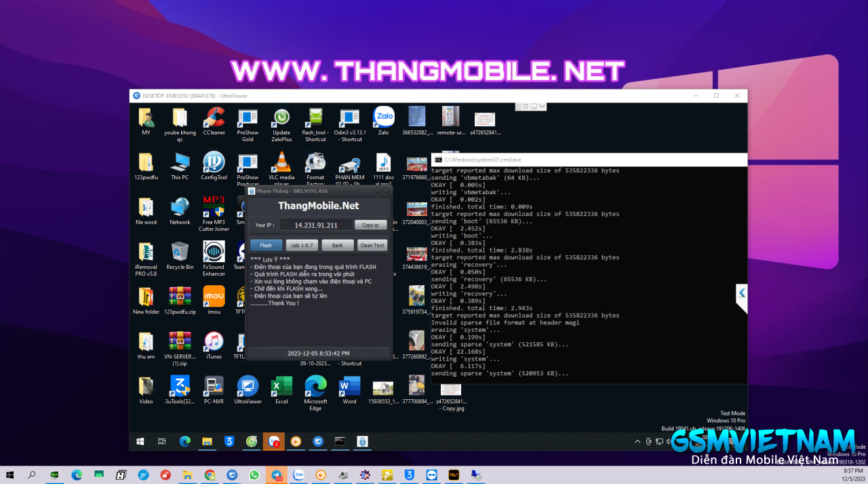868x484 pixels.
Task: Click the local Windows Start button
Action: pos(11,475)
